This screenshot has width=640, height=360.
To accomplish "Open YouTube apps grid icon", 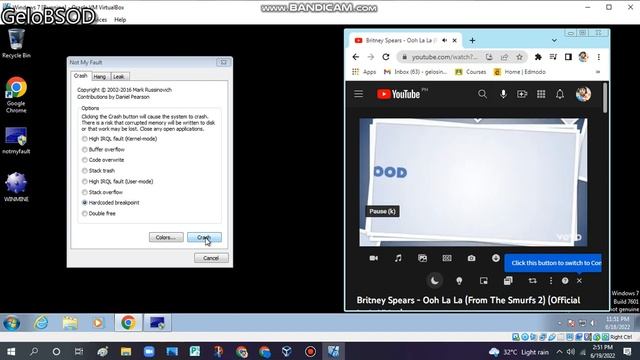I will (541, 94).
